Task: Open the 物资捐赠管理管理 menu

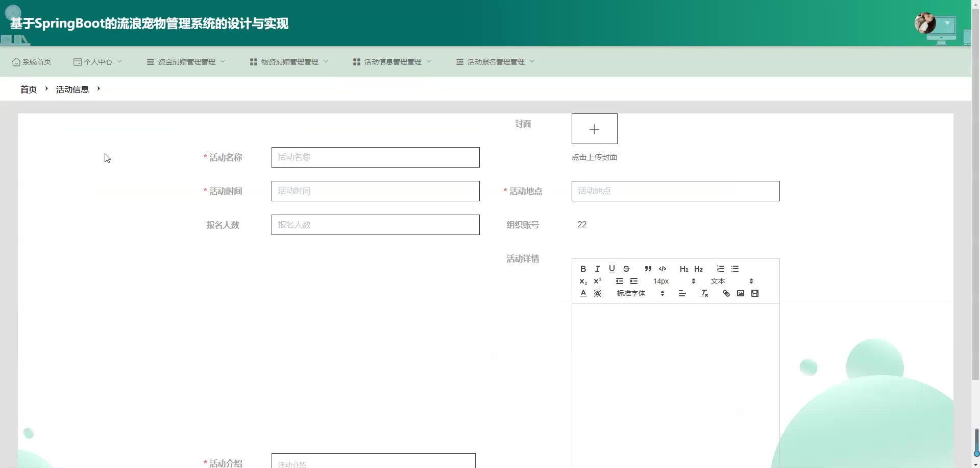Action: pos(289,62)
